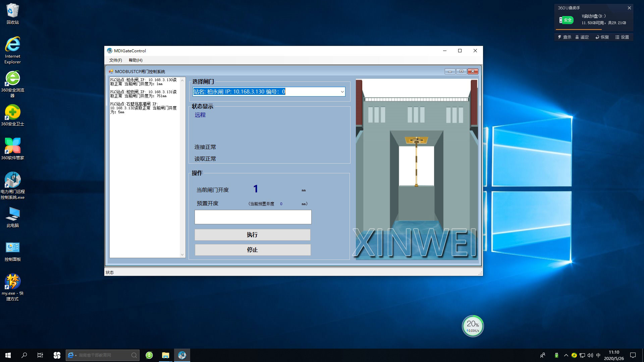Click the 读取正常 status text
This screenshot has width=644, height=362.
coord(205,159)
